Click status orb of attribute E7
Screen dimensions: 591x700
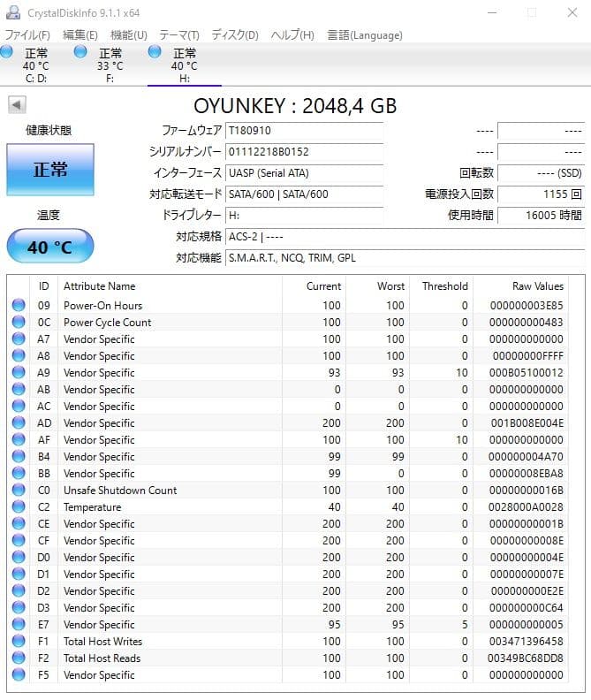tap(19, 625)
